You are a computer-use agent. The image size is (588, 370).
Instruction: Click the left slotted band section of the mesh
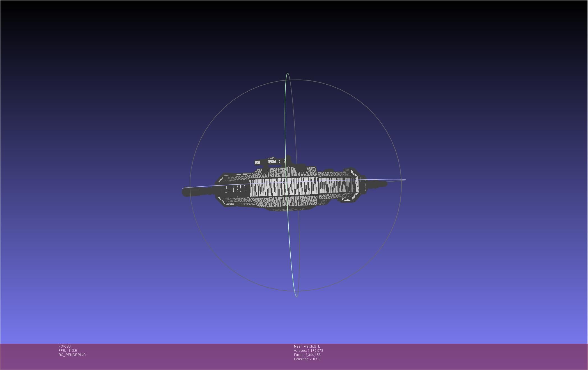233,189
